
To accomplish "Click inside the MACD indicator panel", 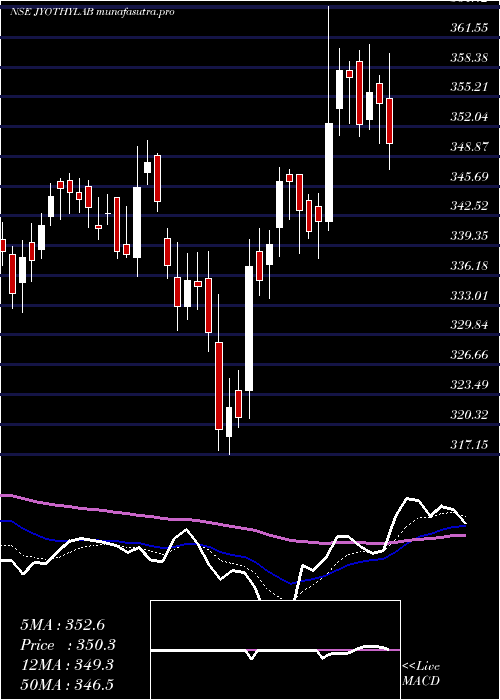I will [275, 650].
